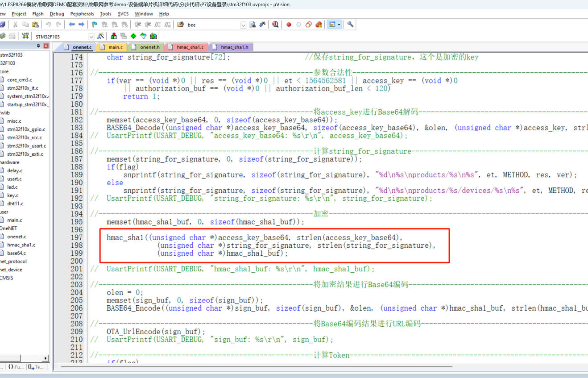Viewport: 588px width, 378px height.
Task: Select usart.c in the project tree
Action: (14, 179)
